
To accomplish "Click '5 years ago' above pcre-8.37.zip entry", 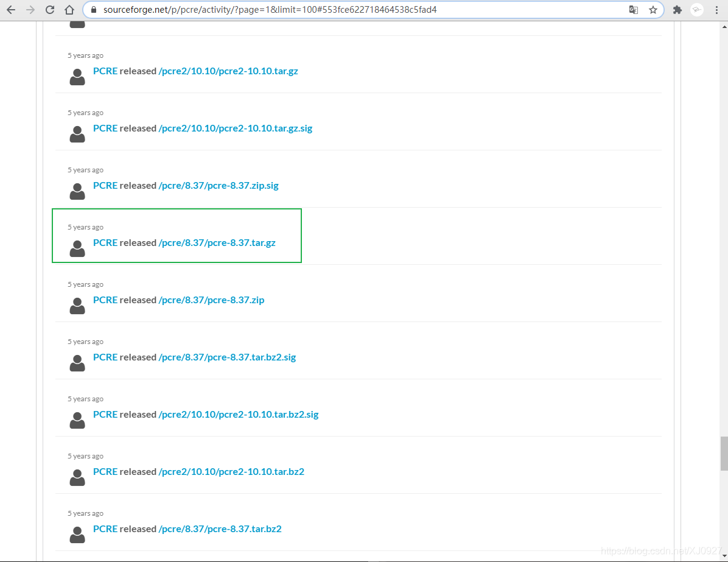I will click(x=85, y=284).
